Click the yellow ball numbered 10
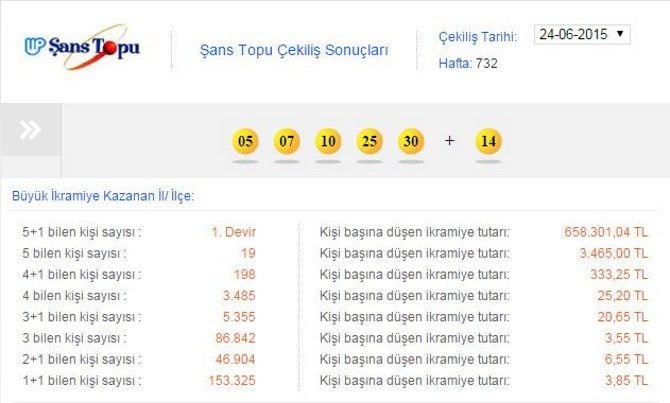 tap(328, 141)
